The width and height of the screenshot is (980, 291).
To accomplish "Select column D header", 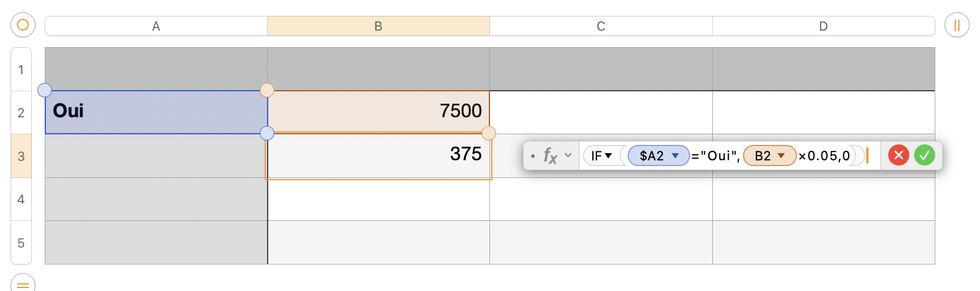I will pos(823,26).
